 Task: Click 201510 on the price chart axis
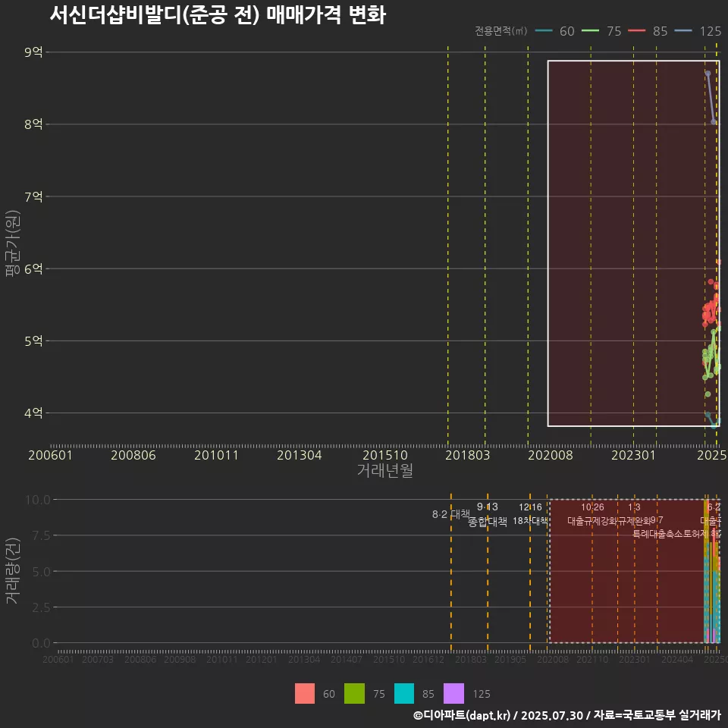point(385,455)
